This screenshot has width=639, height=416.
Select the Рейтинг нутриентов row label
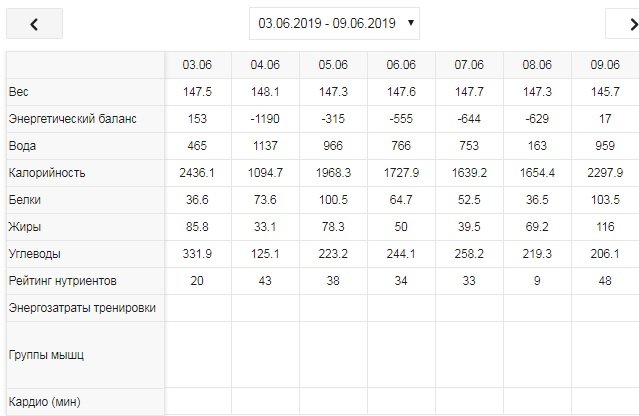pyautogui.click(x=67, y=281)
